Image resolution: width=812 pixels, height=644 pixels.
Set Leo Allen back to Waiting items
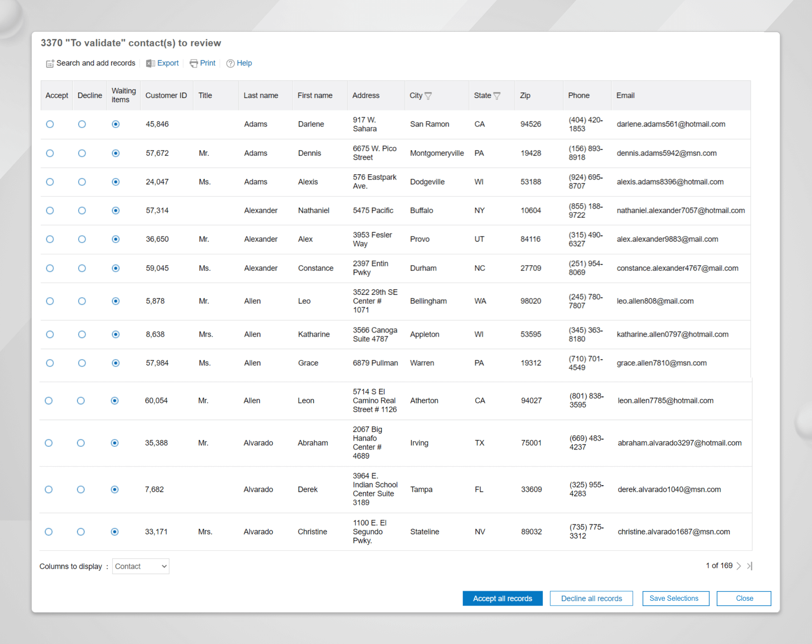point(115,301)
